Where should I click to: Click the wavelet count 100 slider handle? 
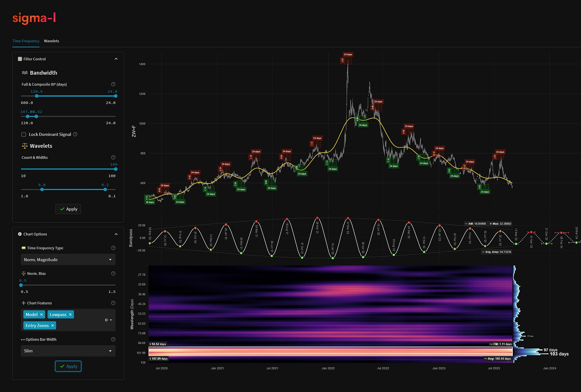point(116,169)
